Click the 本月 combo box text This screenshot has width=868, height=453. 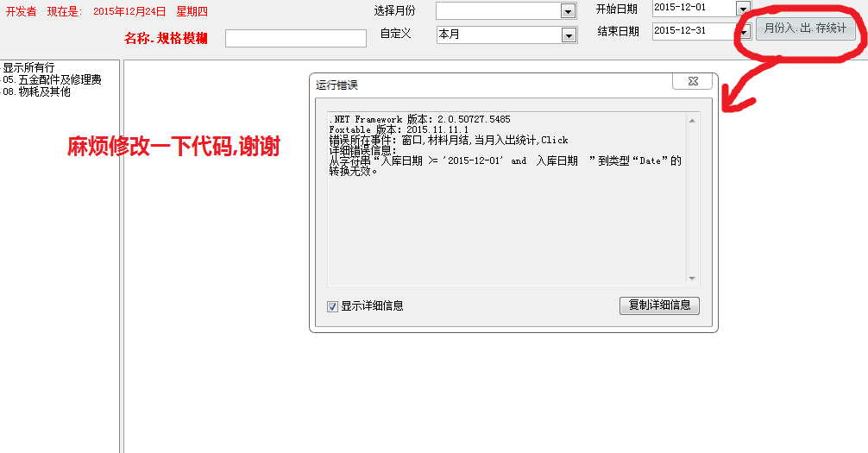pyautogui.click(x=449, y=35)
